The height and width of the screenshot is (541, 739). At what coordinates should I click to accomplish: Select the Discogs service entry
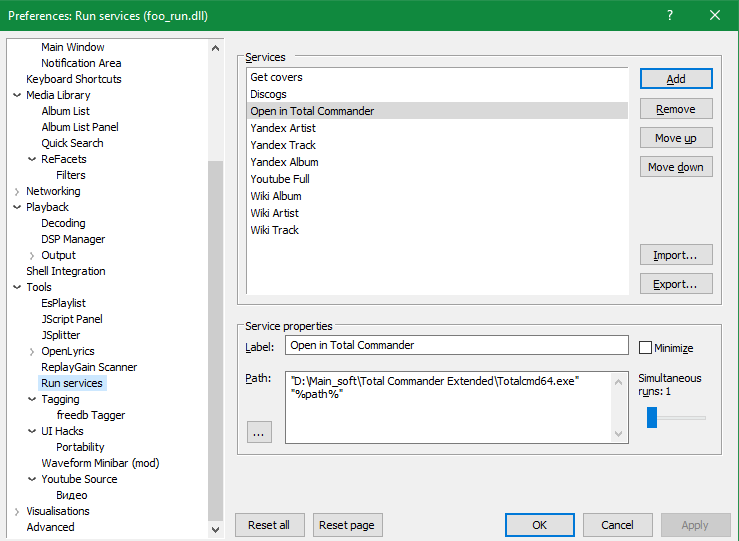(x=268, y=94)
